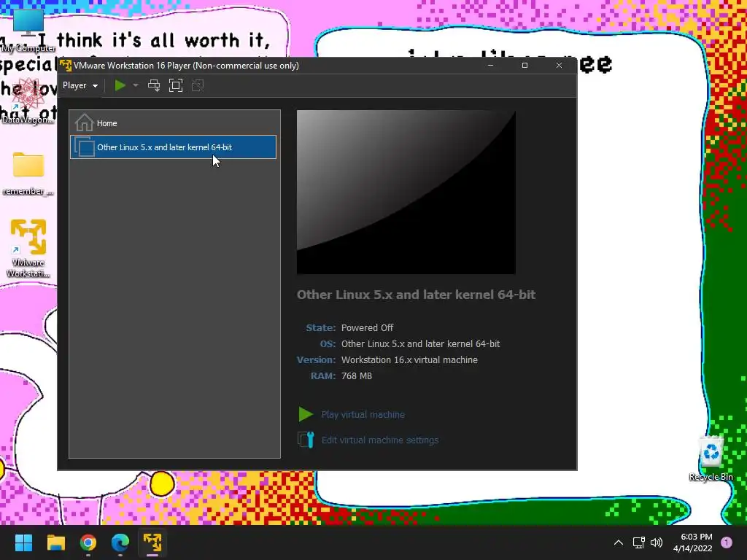Maximize the VMware Player window

pos(525,65)
